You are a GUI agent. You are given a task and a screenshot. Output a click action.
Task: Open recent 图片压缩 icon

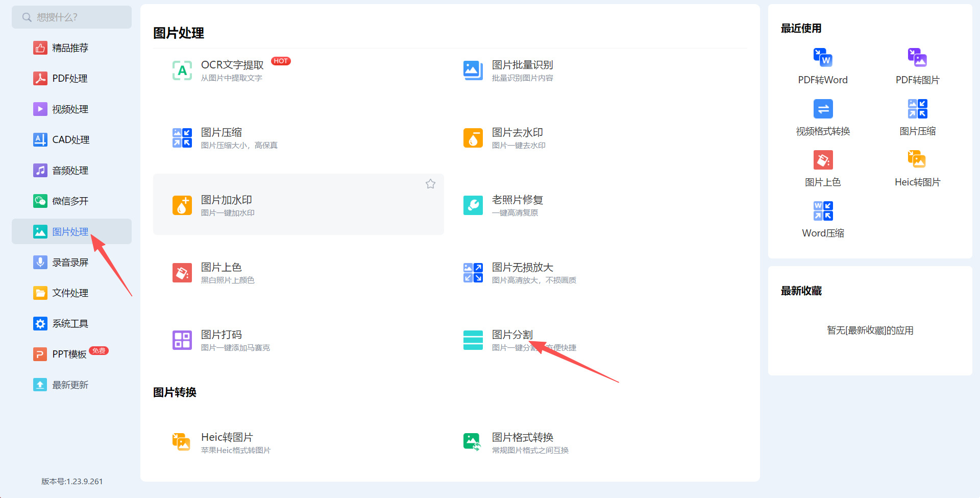pos(917,109)
